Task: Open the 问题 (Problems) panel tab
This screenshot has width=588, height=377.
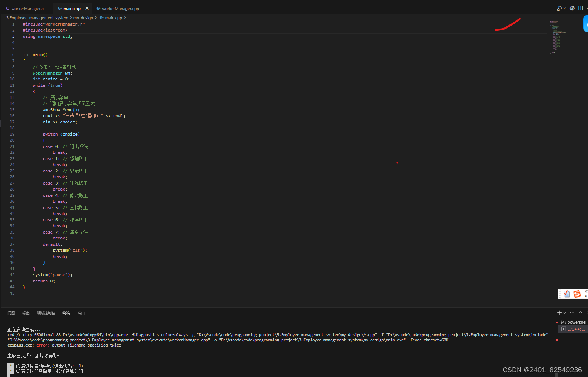Action: (11, 313)
